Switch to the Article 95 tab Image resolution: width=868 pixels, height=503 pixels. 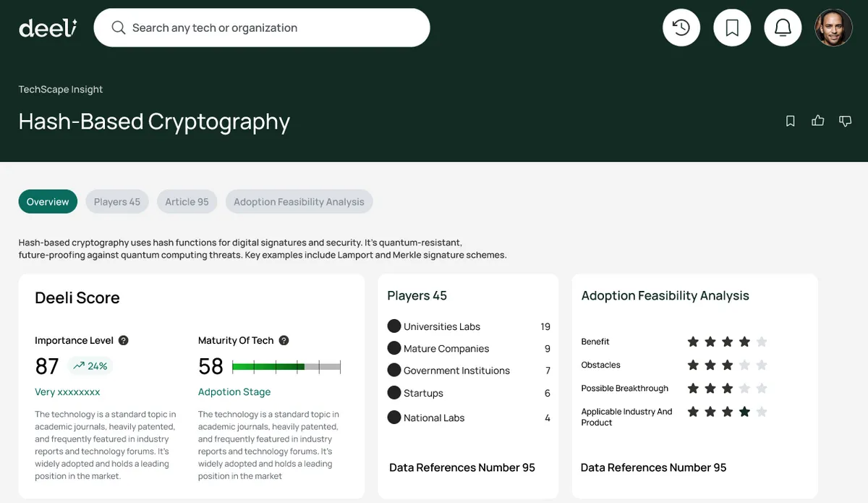pos(187,202)
